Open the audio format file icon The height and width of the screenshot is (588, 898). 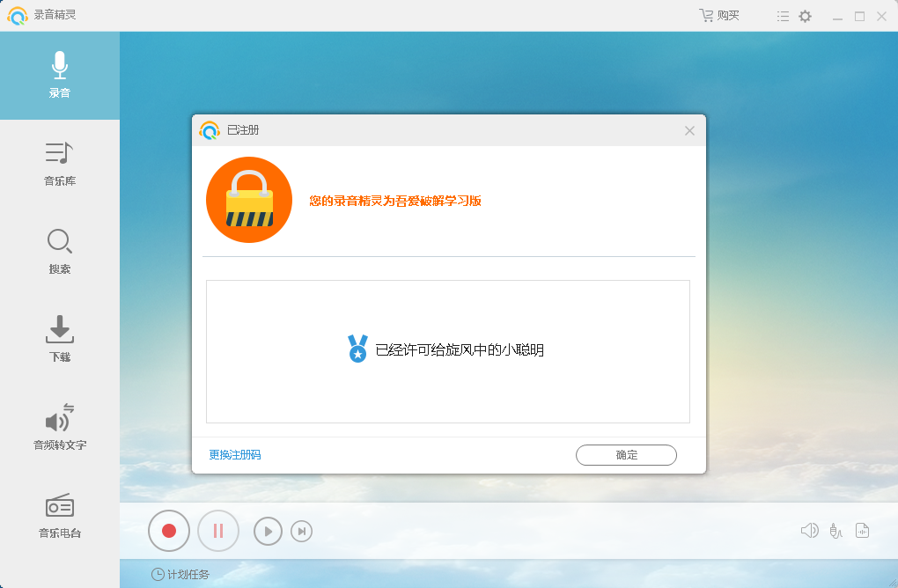click(862, 531)
